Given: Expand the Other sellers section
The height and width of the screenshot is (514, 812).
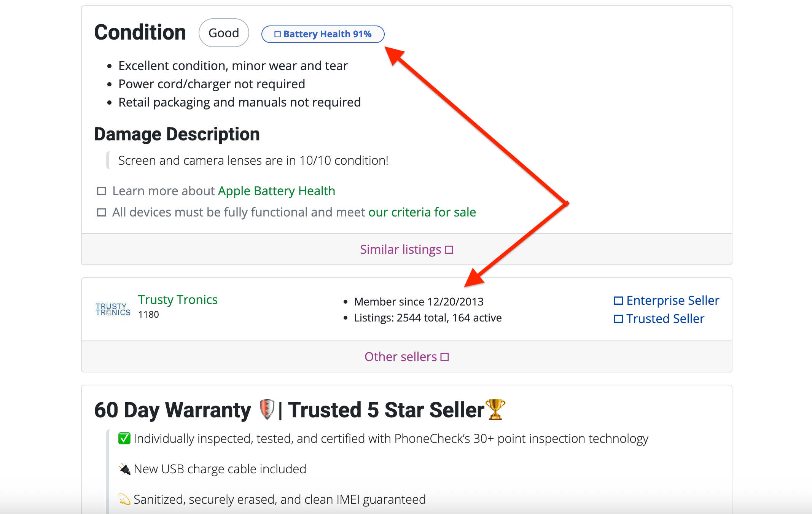Looking at the screenshot, I should point(400,357).
